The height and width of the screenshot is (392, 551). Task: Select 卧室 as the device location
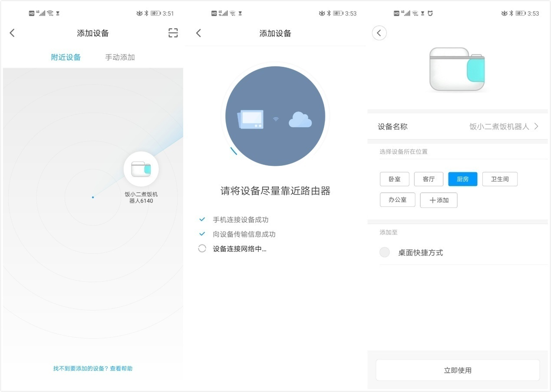(x=394, y=179)
